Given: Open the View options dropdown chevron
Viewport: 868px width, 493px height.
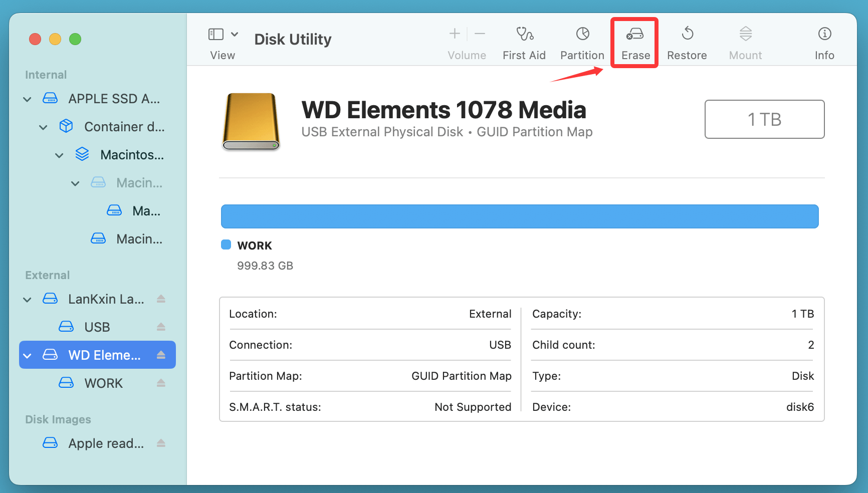Looking at the screenshot, I should [234, 33].
